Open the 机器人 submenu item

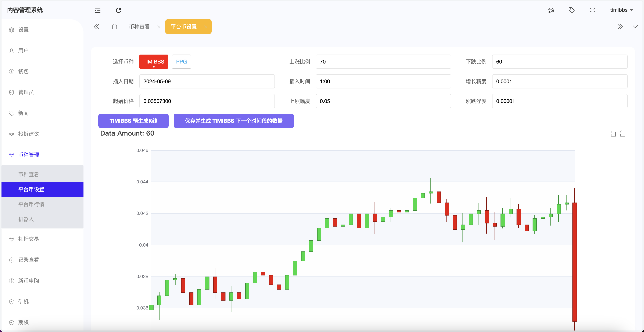(42, 219)
